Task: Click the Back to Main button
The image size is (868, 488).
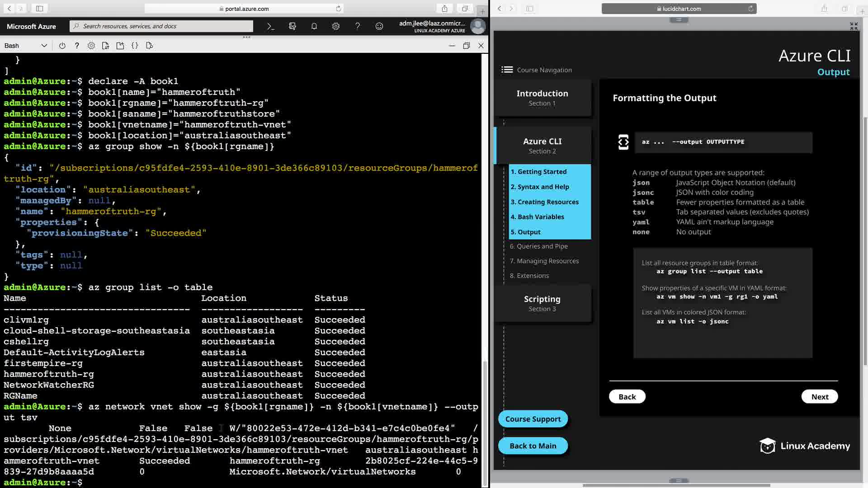Action: 533,446
